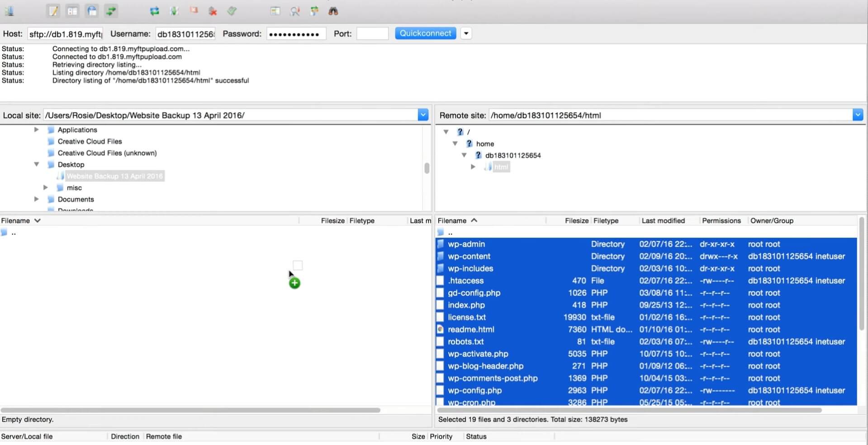Click the index.php file icon
The height and width of the screenshot is (445, 868).
(440, 305)
